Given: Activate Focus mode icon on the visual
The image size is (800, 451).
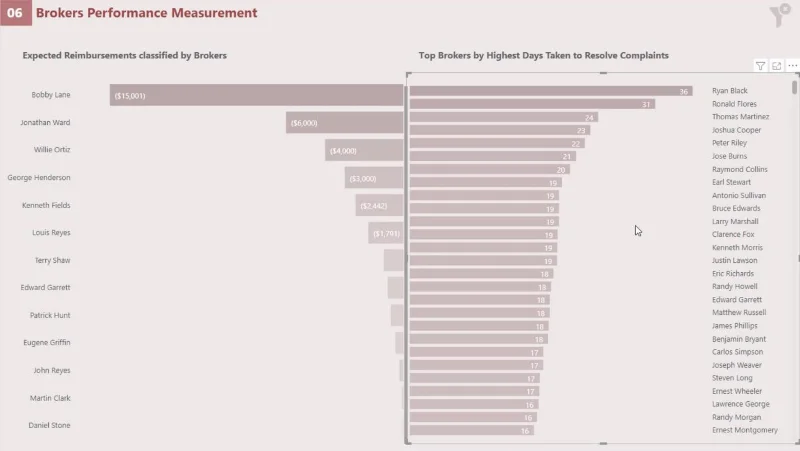Looking at the screenshot, I should pos(777,66).
